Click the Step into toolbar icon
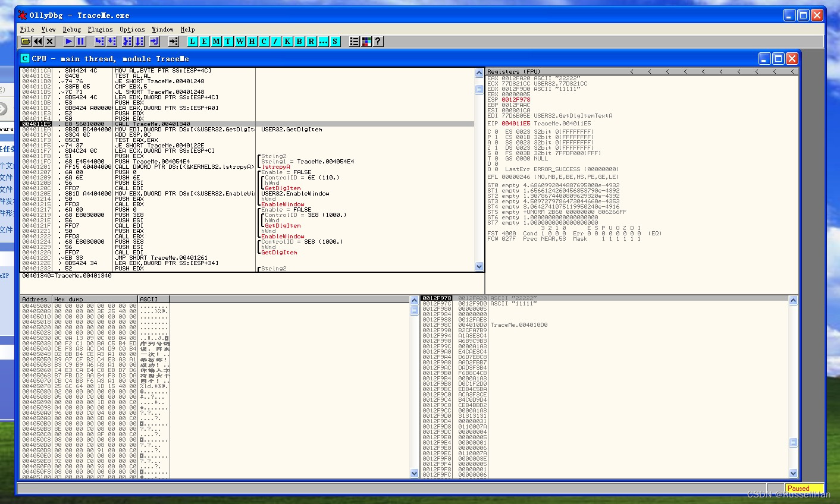The width and height of the screenshot is (840, 504). pyautogui.click(x=100, y=42)
